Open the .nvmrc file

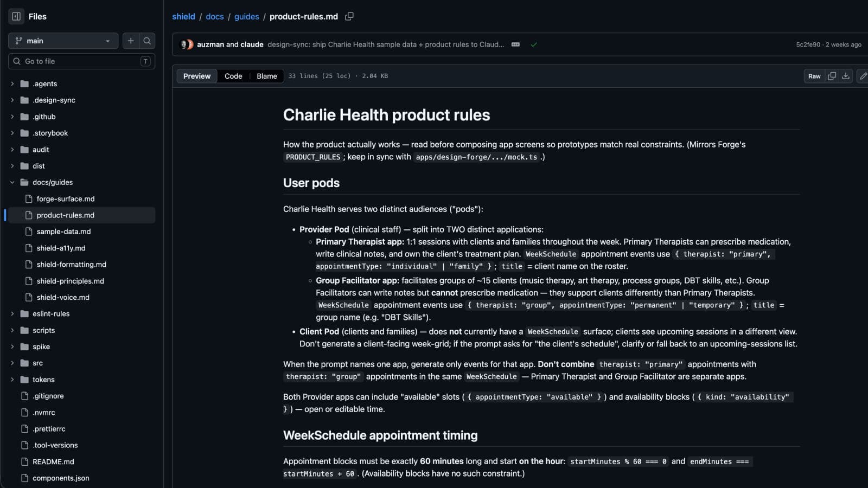[x=43, y=413]
